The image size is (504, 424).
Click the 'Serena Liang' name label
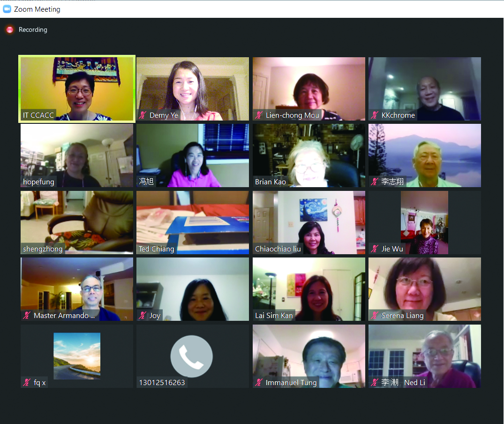pyautogui.click(x=402, y=316)
